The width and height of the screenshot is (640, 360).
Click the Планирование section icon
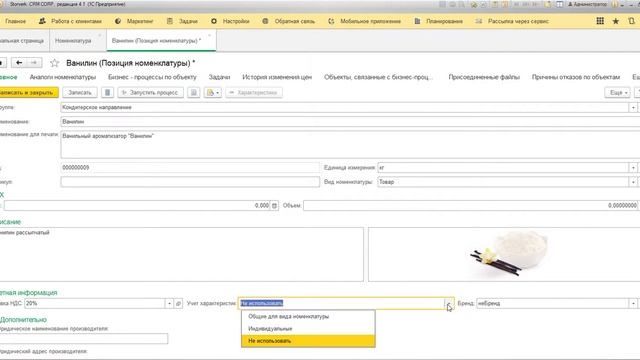click(417, 21)
